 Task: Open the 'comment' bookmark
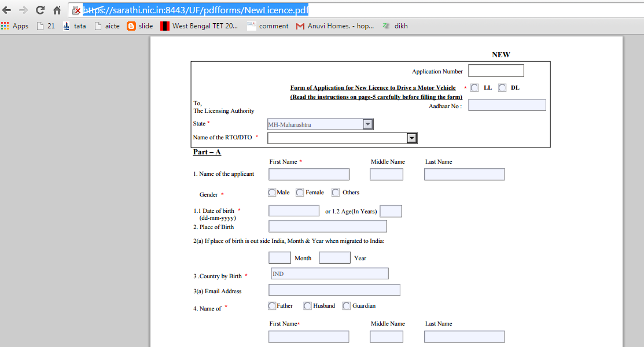pyautogui.click(x=268, y=26)
